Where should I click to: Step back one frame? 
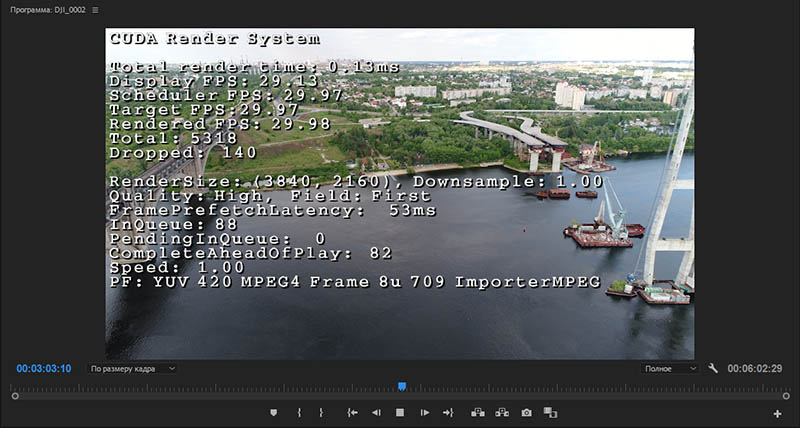coord(376,413)
